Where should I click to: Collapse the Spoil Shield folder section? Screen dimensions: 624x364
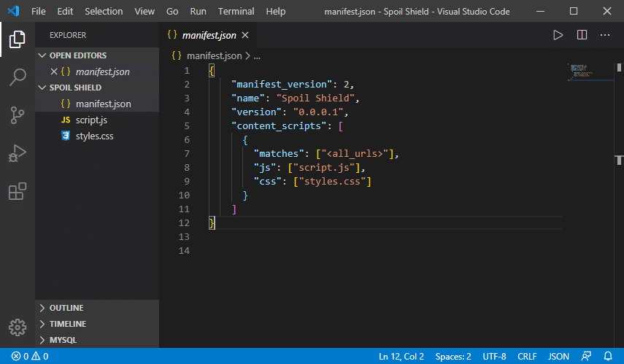click(x=97, y=88)
